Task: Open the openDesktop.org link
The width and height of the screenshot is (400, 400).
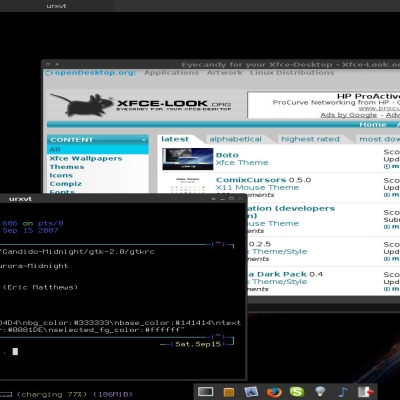Action: [91, 73]
